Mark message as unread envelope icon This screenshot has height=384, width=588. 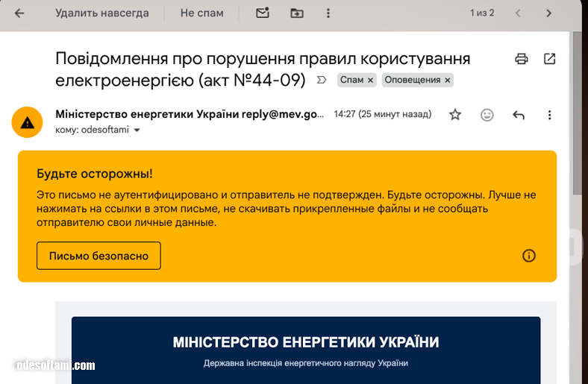click(263, 13)
